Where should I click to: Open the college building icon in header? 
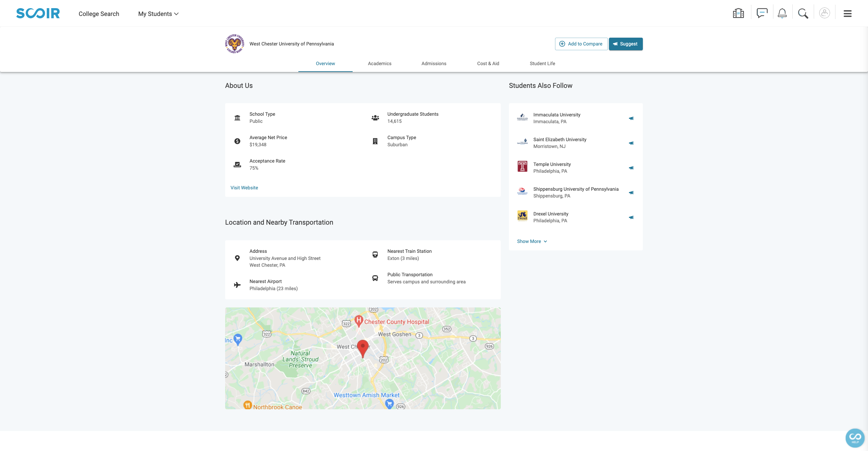point(738,14)
